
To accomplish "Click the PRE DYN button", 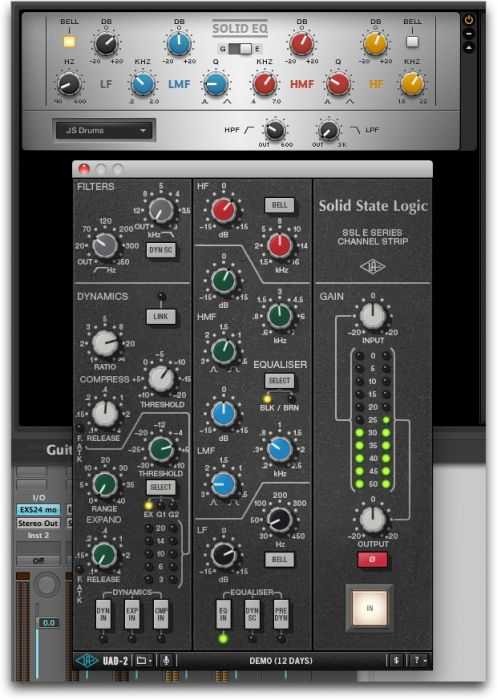I will [281, 615].
